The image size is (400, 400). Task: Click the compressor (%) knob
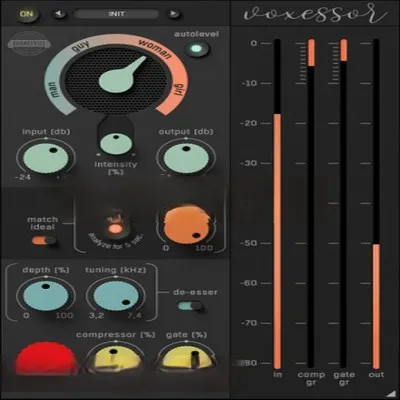(x=116, y=358)
